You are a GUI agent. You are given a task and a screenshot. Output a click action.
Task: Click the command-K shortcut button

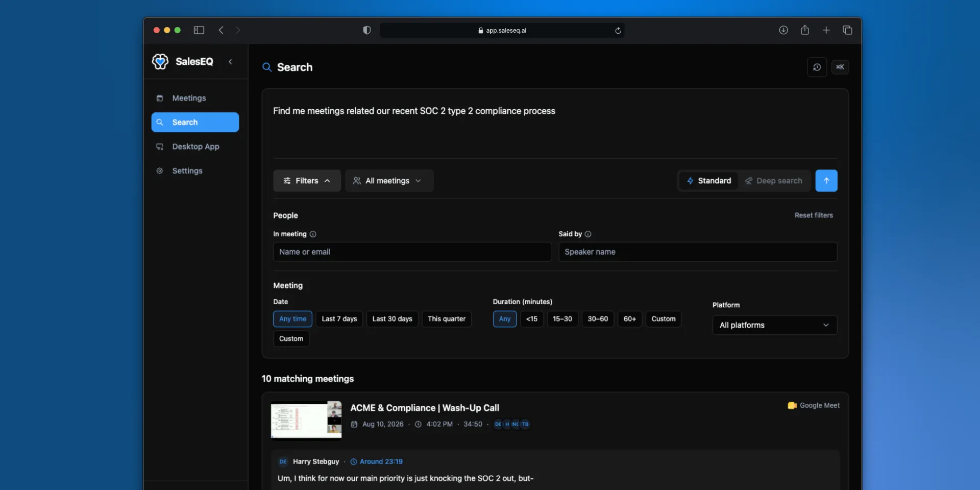[x=840, y=67]
